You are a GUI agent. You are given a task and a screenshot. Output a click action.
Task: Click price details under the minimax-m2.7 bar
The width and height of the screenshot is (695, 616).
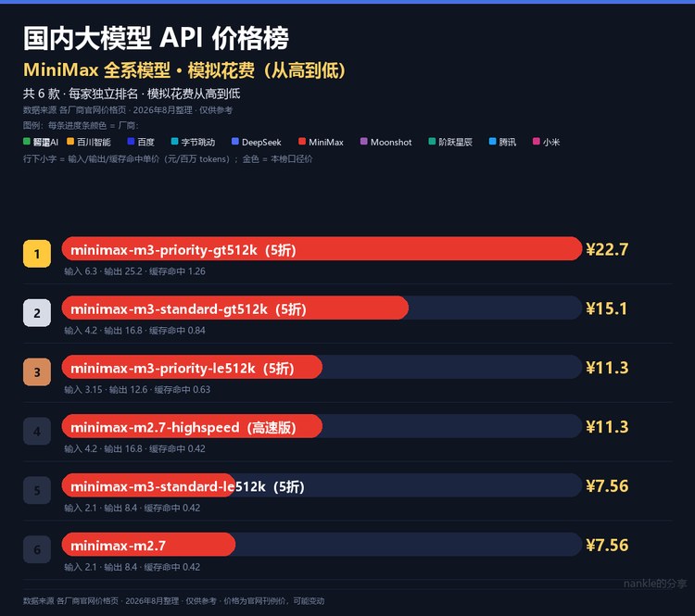[x=133, y=567]
